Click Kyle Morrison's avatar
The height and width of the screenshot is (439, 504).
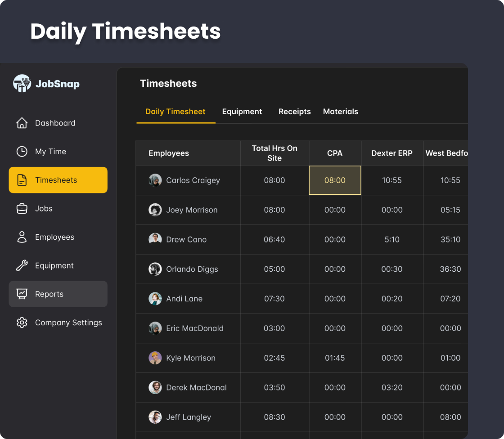point(155,358)
